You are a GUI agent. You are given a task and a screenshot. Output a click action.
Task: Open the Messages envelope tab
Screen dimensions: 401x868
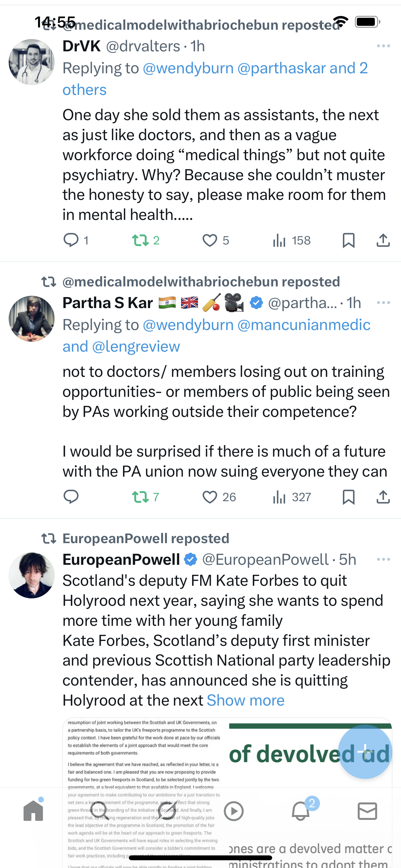point(367,811)
